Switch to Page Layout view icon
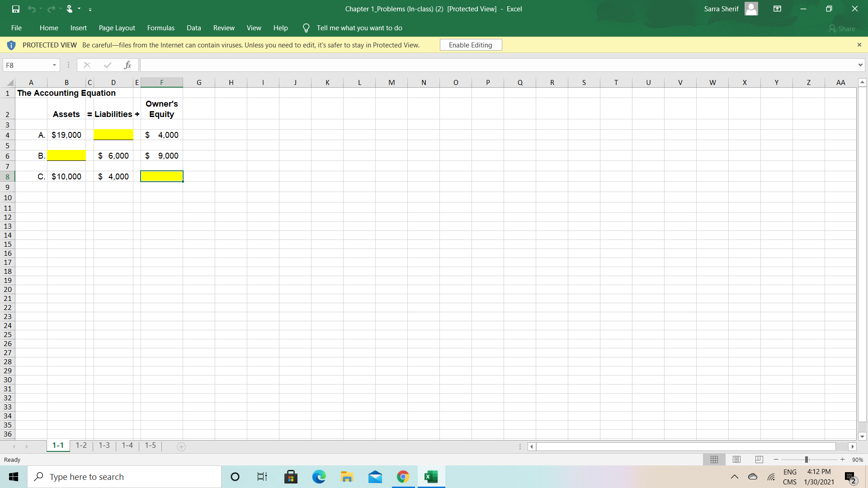The image size is (868, 488). (x=736, y=460)
